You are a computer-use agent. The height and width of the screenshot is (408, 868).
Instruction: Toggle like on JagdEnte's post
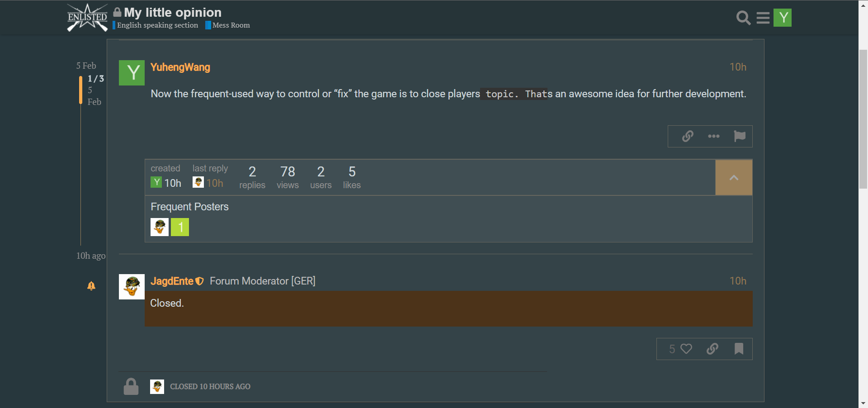point(681,349)
